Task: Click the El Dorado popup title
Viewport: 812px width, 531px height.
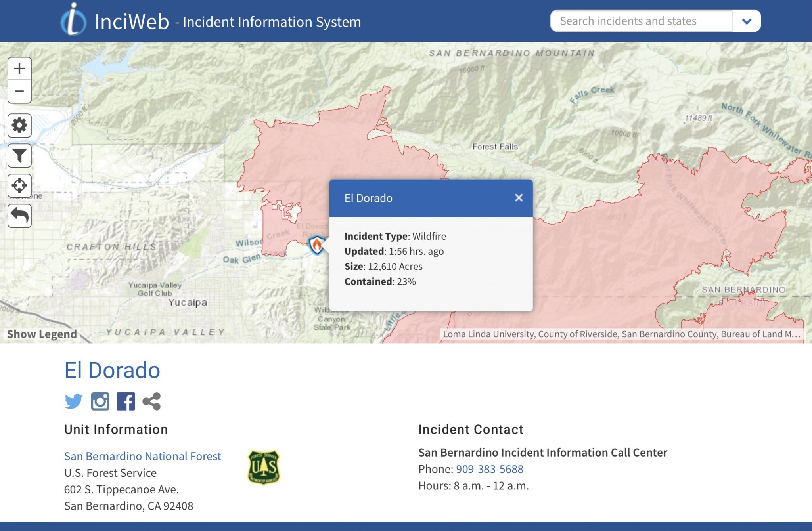Action: (368, 198)
